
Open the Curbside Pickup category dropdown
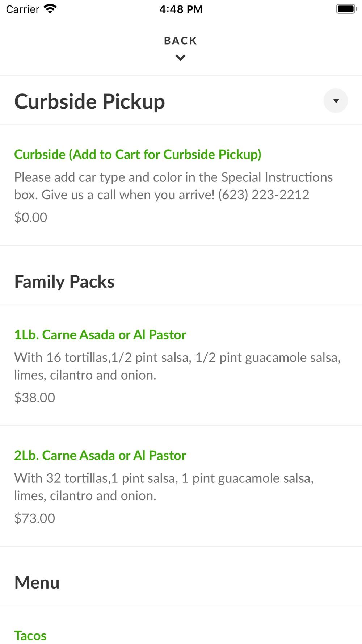tap(336, 101)
